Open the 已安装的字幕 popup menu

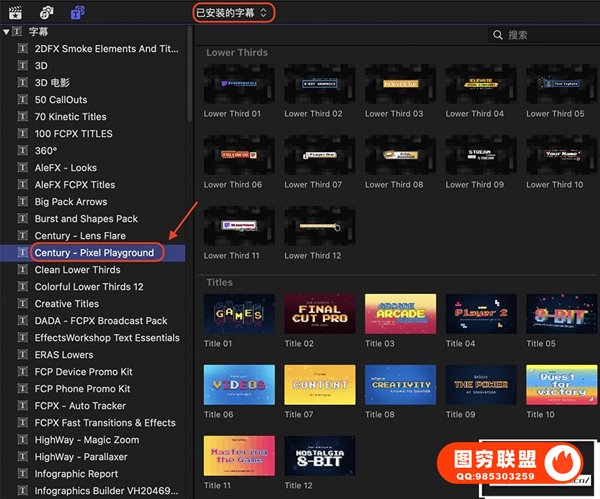point(234,13)
